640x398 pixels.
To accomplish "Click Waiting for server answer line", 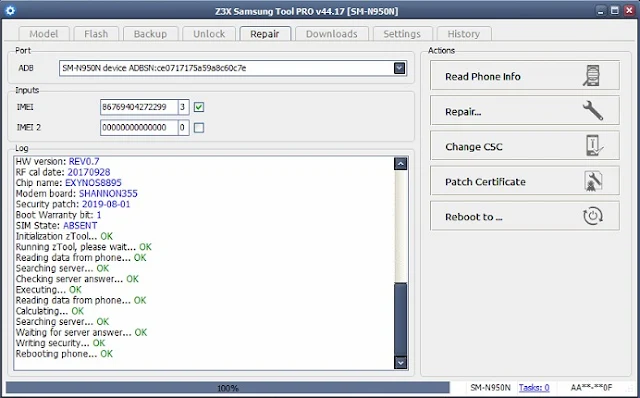I will pyautogui.click(x=81, y=332).
